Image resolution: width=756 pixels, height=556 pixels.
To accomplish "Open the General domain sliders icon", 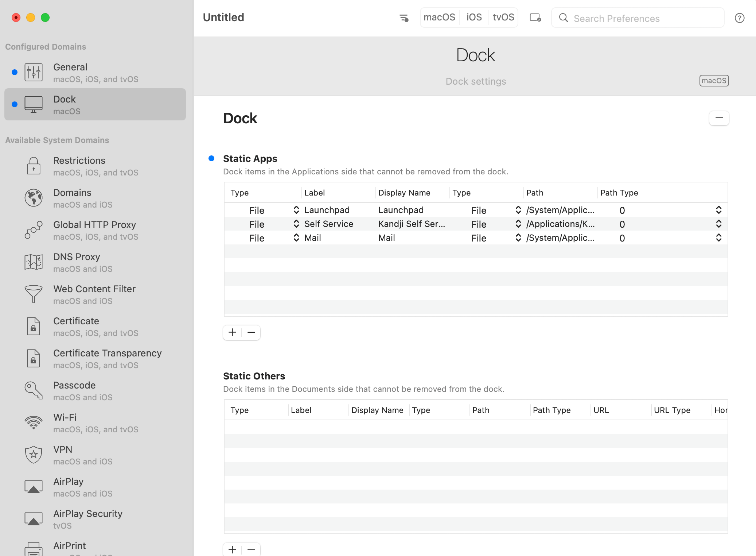I will (34, 72).
